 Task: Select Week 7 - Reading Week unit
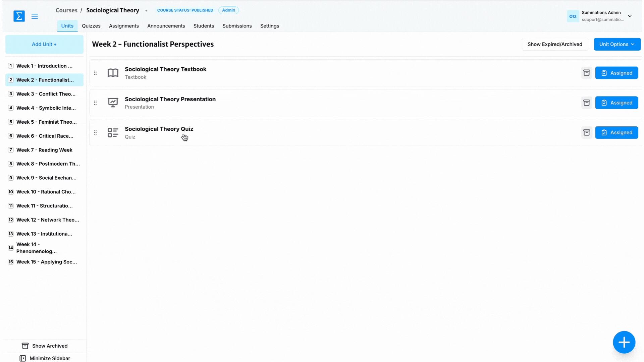coord(44,150)
